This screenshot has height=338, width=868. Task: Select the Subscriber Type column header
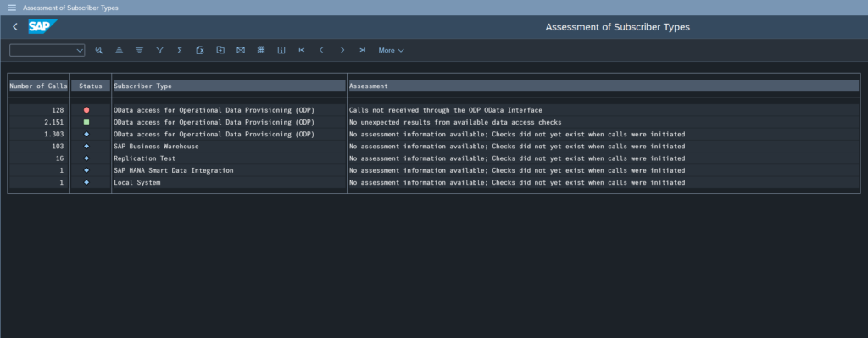[229, 86]
